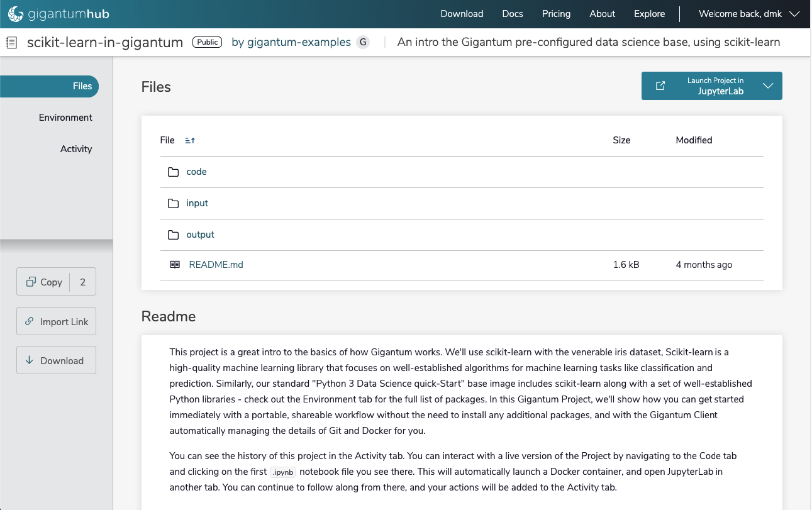Open Download in the top navigation
This screenshot has width=812, height=510.
(462, 14)
